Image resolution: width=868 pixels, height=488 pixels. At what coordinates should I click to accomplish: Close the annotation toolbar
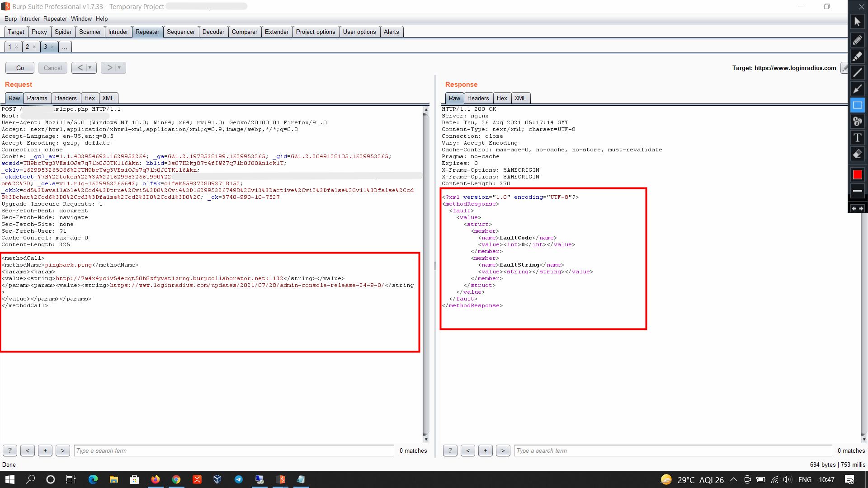click(862, 6)
